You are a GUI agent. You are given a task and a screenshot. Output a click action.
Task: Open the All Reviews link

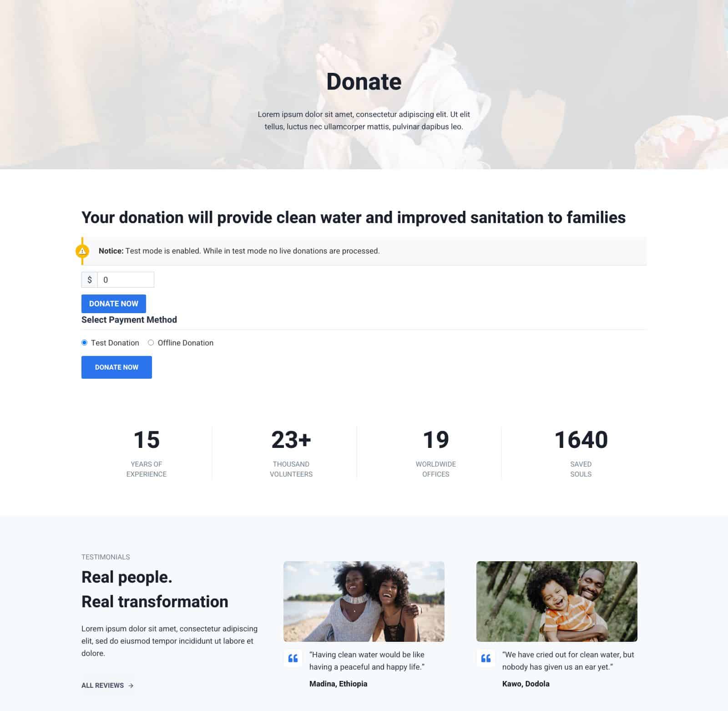pos(107,686)
